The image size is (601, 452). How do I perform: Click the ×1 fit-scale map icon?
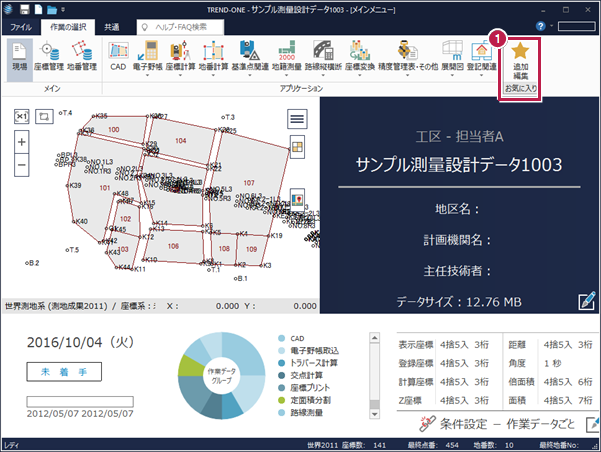coord(21,116)
